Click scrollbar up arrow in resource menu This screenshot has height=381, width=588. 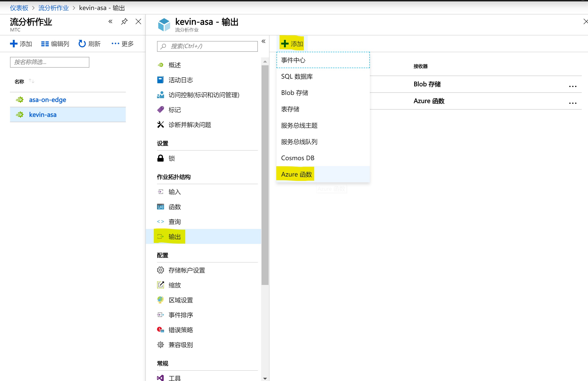coord(265,62)
